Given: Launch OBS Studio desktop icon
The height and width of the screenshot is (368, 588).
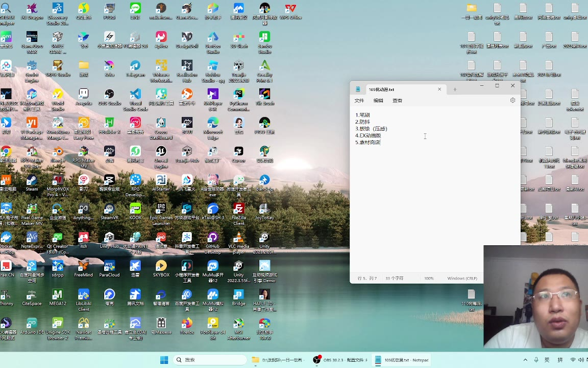Looking at the screenshot, I should [x=110, y=97].
